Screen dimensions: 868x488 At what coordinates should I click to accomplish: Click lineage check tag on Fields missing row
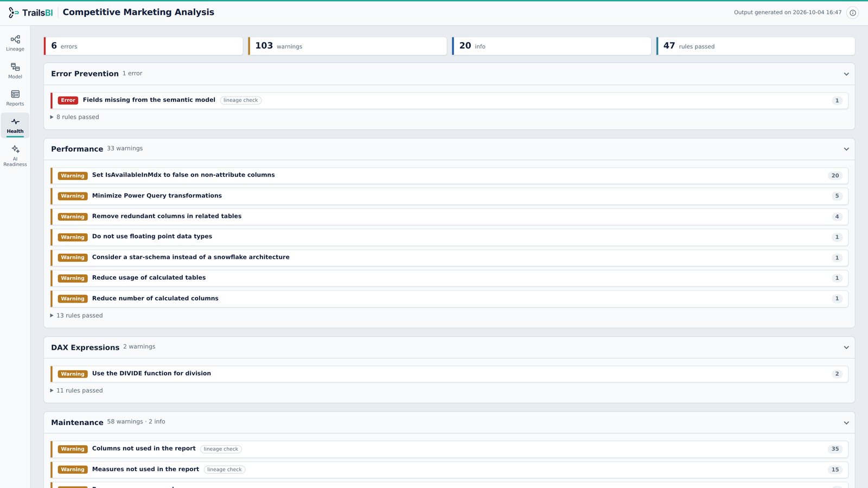pyautogui.click(x=241, y=100)
